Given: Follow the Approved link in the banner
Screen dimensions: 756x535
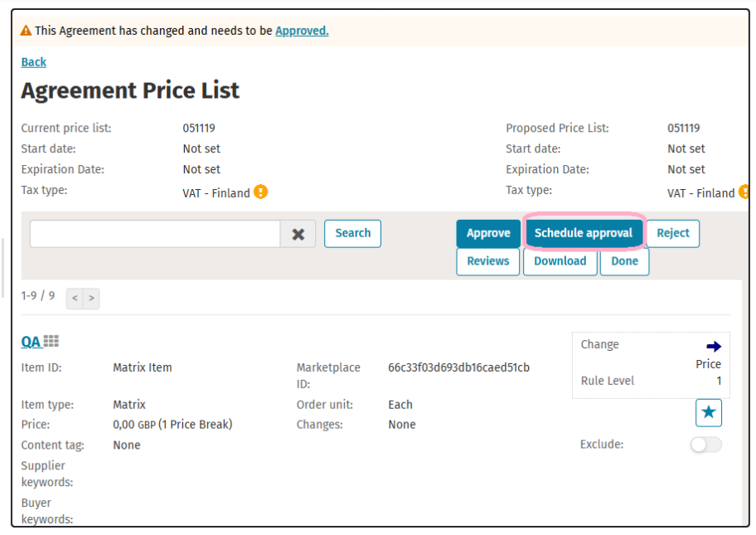Looking at the screenshot, I should (302, 31).
